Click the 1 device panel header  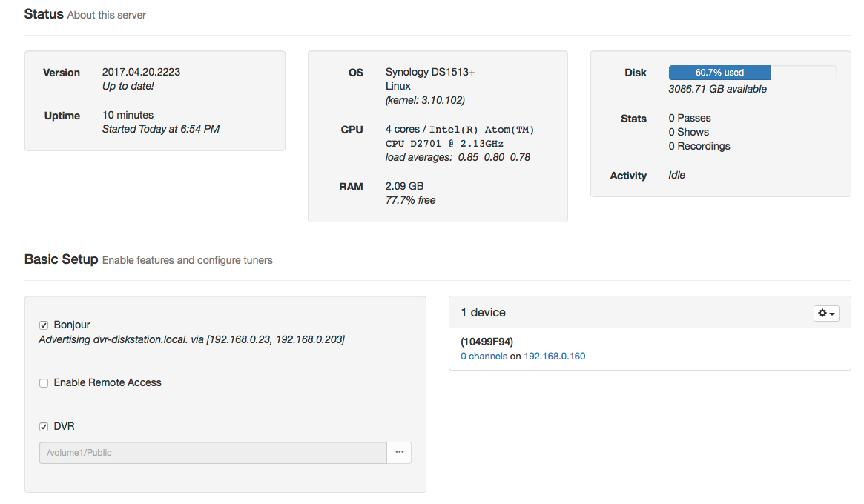(x=484, y=313)
